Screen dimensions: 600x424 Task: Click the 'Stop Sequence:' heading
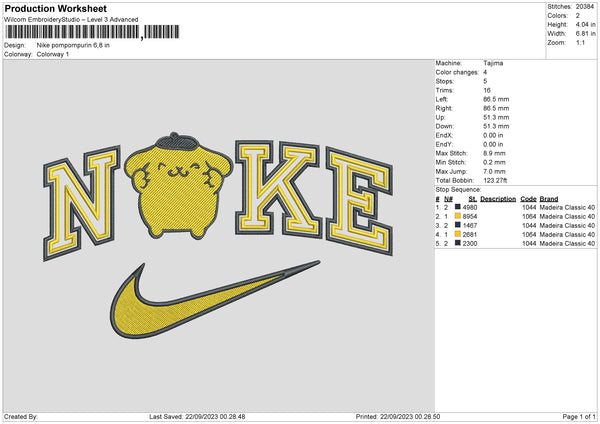[458, 189]
